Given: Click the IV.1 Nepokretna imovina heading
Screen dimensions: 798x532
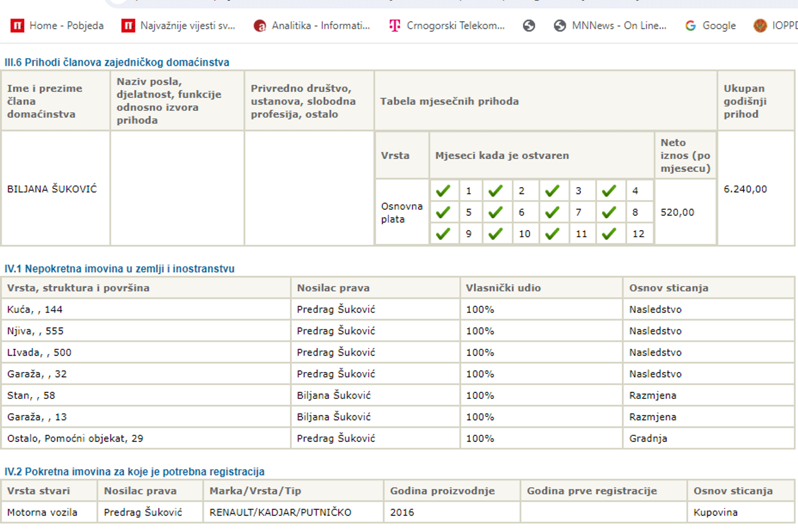Looking at the screenshot, I should tap(119, 269).
